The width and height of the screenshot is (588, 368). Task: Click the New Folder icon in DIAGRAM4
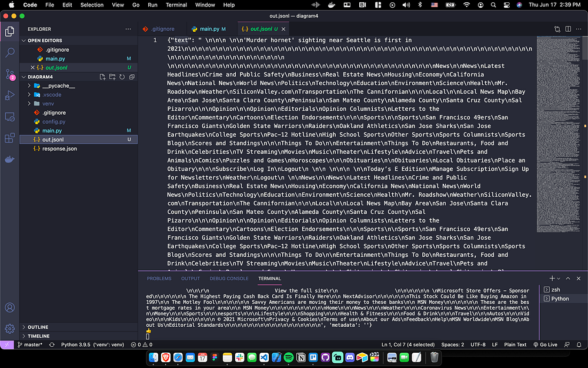tap(112, 77)
